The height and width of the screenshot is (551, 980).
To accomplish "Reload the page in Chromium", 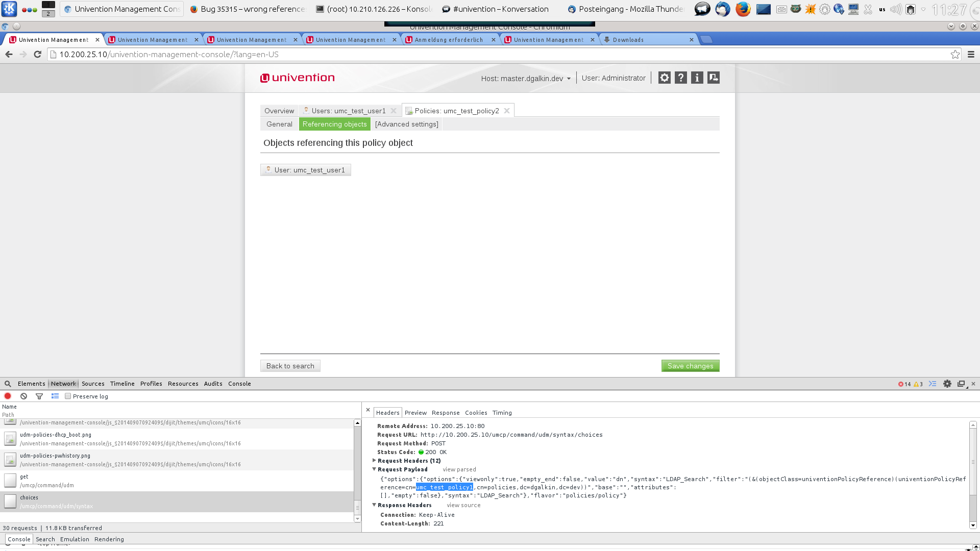I will point(37,54).
